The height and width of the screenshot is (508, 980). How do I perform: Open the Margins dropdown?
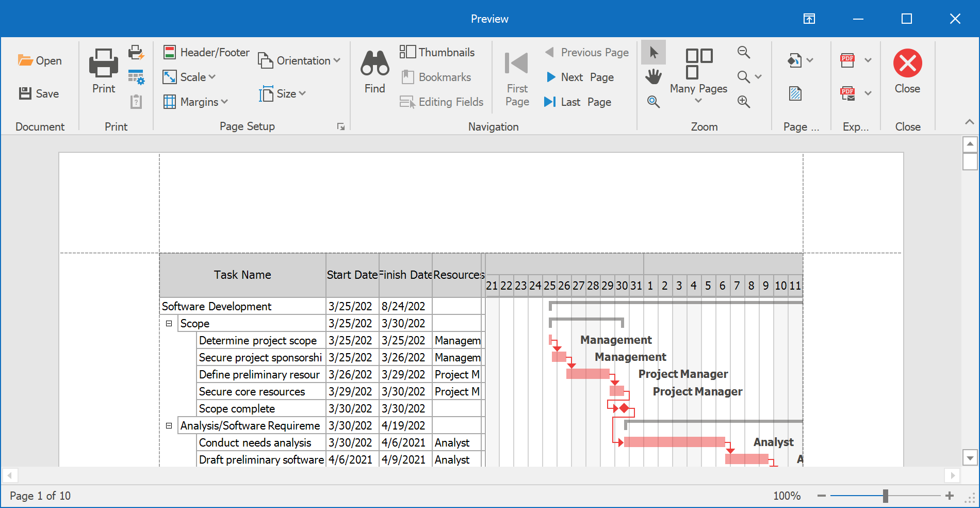tap(195, 102)
